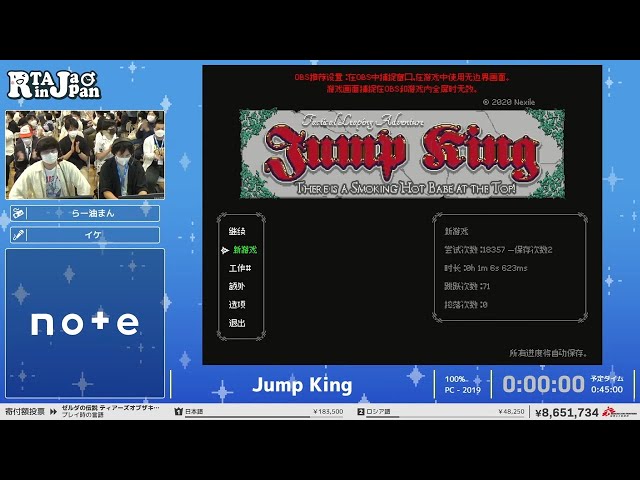Click the note sponsor logo

(85, 324)
